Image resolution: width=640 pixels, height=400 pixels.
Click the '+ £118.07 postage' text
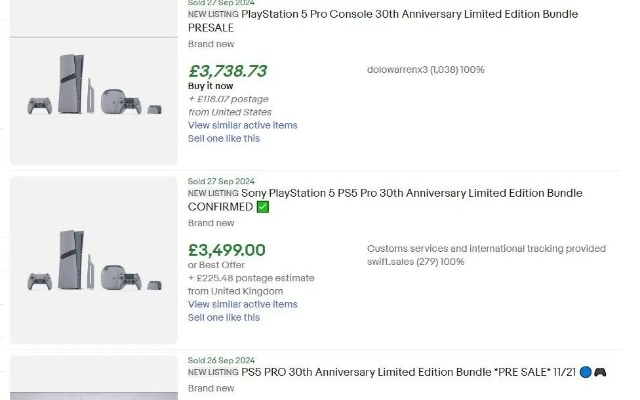click(x=229, y=99)
